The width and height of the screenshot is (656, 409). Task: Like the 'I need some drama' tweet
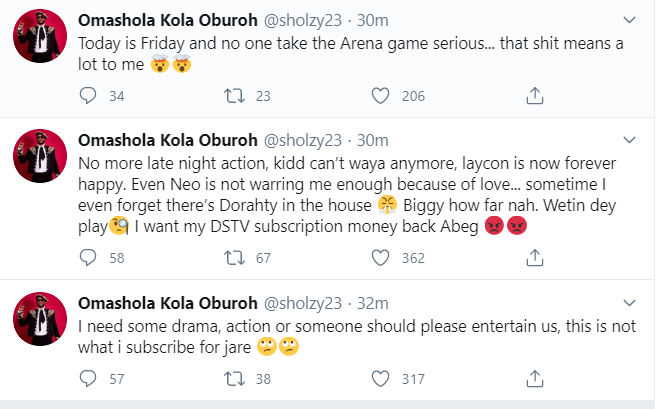(380, 379)
